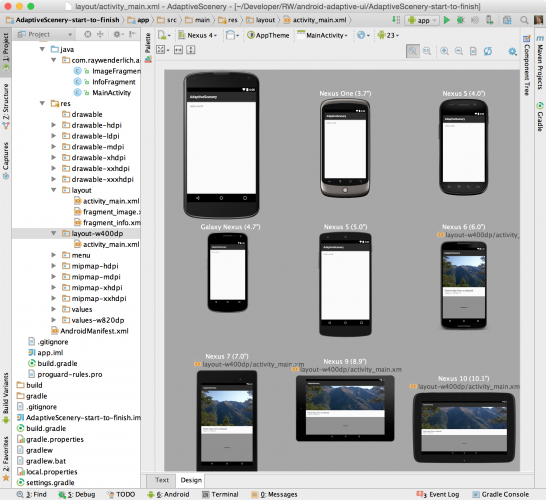Expand the drawable-hdpi folder
This screenshot has height=500, width=546.
click(x=53, y=125)
